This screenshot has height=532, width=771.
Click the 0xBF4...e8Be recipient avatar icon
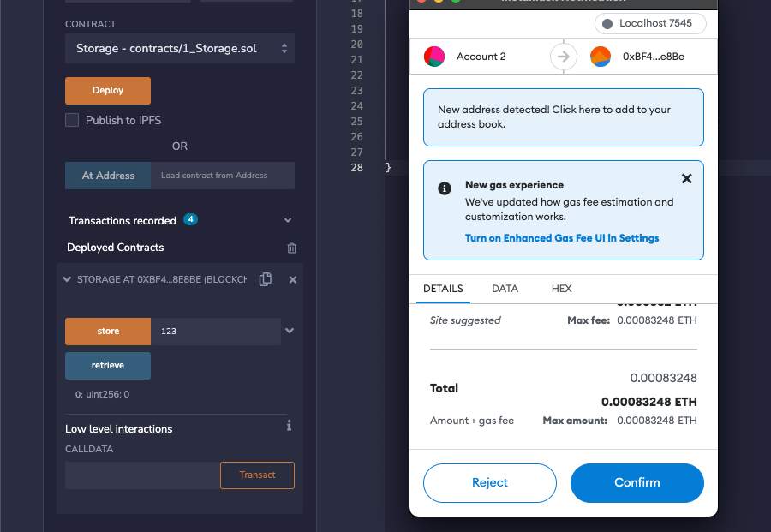601,57
